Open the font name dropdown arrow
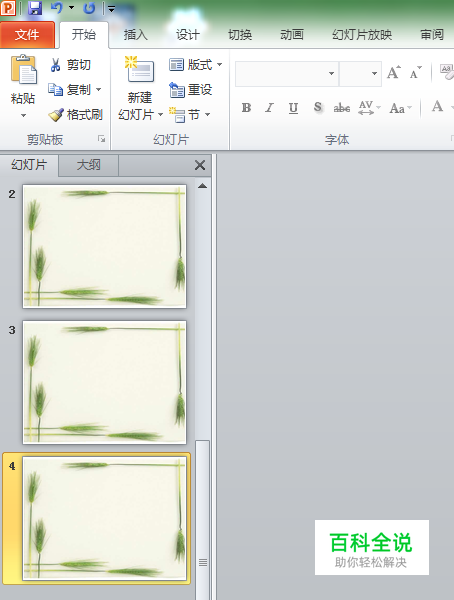The height and width of the screenshot is (600, 454). (x=332, y=73)
